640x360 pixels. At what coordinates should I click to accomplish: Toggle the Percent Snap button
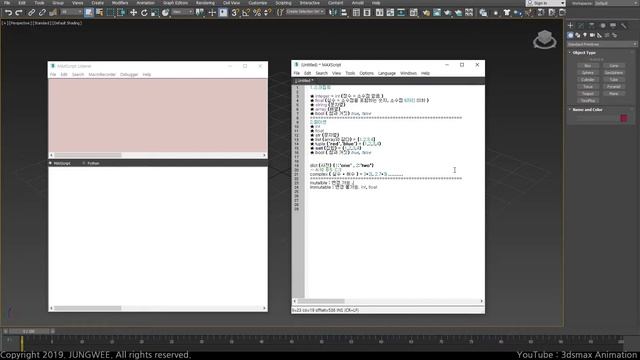tap(257, 13)
